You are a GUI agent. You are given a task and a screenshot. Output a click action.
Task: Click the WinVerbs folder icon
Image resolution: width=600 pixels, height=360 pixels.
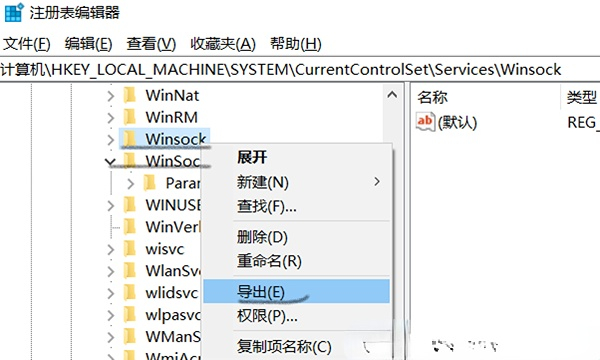[130, 227]
